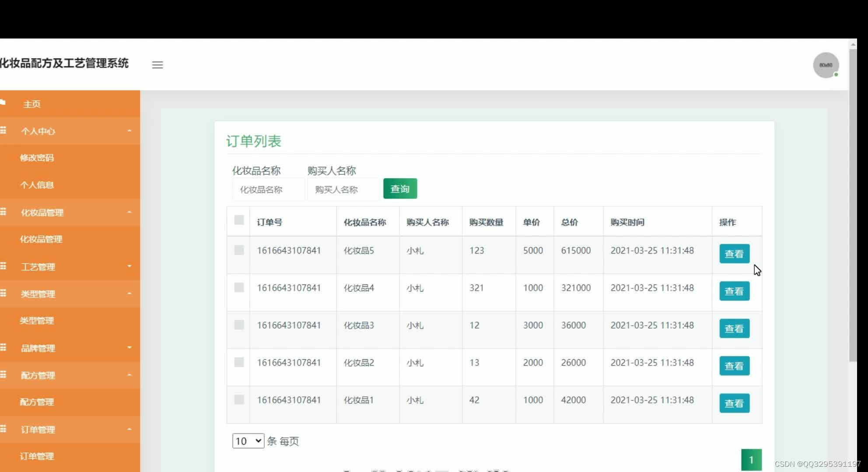The height and width of the screenshot is (472, 868).
Task: Check the row for 化妆品3
Action: [239, 325]
